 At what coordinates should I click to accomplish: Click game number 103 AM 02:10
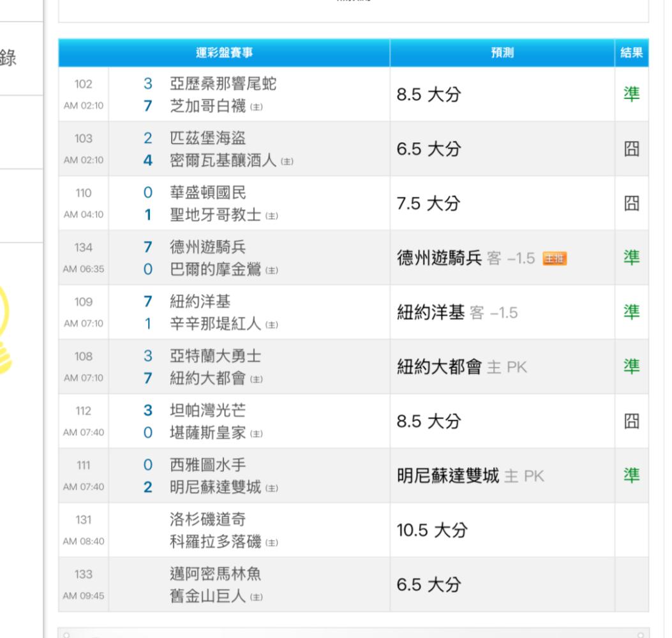84,149
